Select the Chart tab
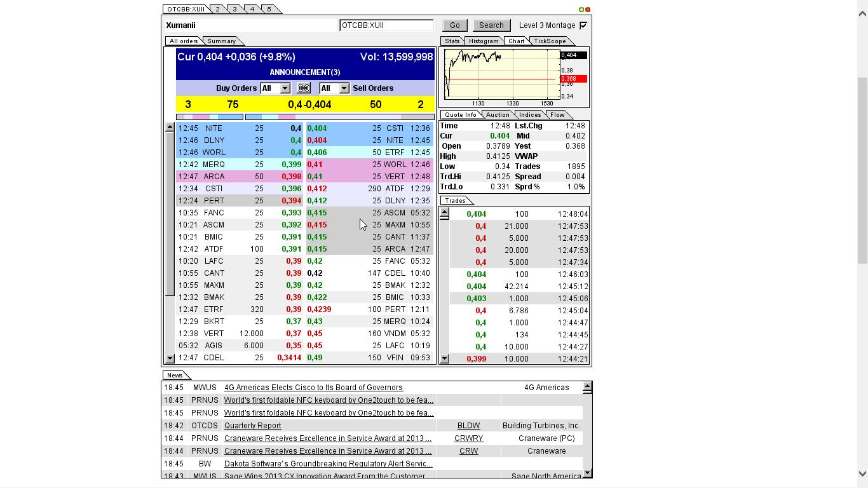868x488 pixels. (x=517, y=41)
